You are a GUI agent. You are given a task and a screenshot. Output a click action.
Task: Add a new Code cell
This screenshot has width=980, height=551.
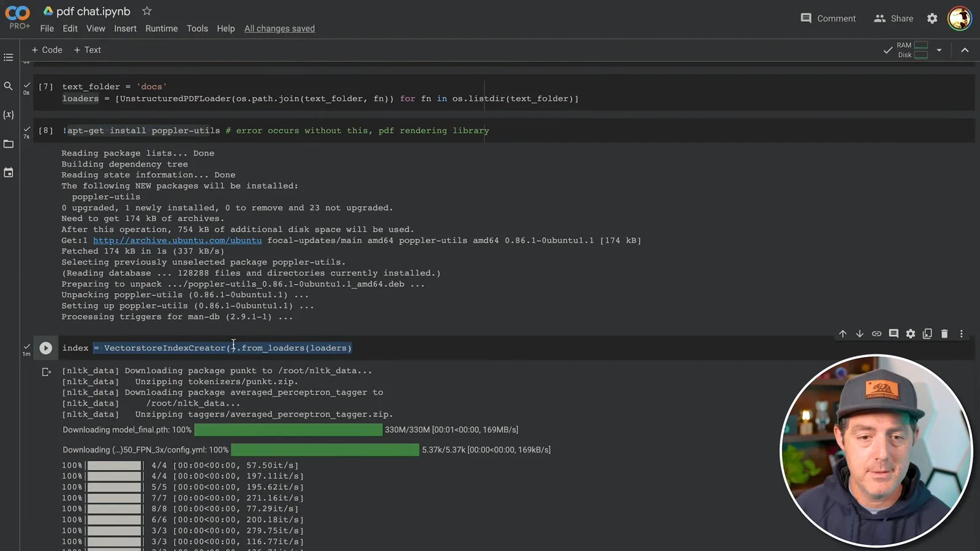(47, 50)
